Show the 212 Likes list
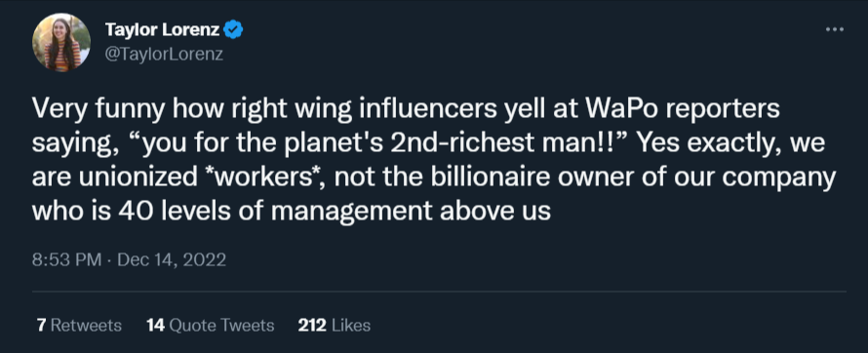This screenshot has width=868, height=353. (334, 325)
